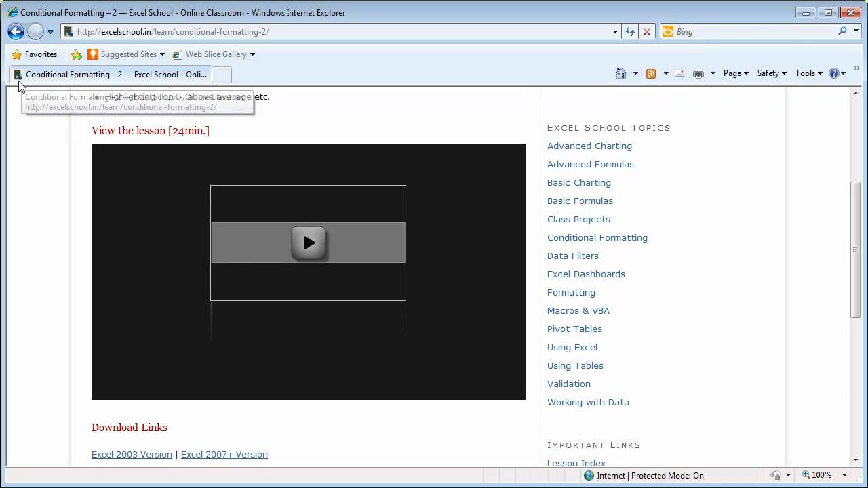868x488 pixels.
Task: Expand the zoom level dropdown arrow
Action: [x=844, y=476]
